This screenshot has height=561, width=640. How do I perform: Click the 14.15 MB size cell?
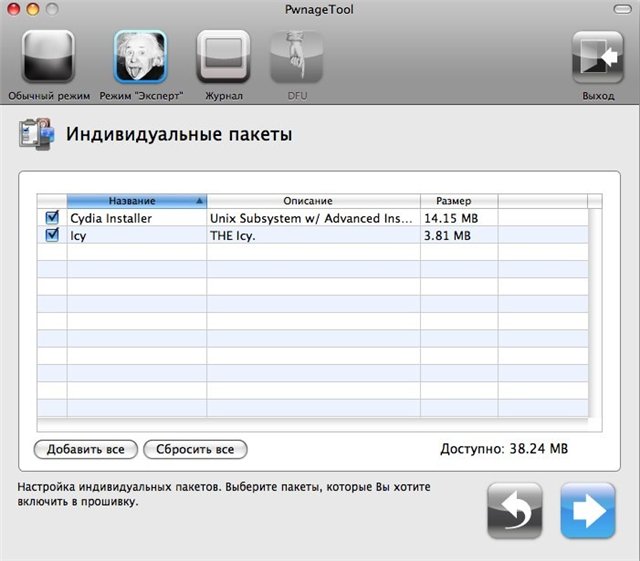click(459, 218)
